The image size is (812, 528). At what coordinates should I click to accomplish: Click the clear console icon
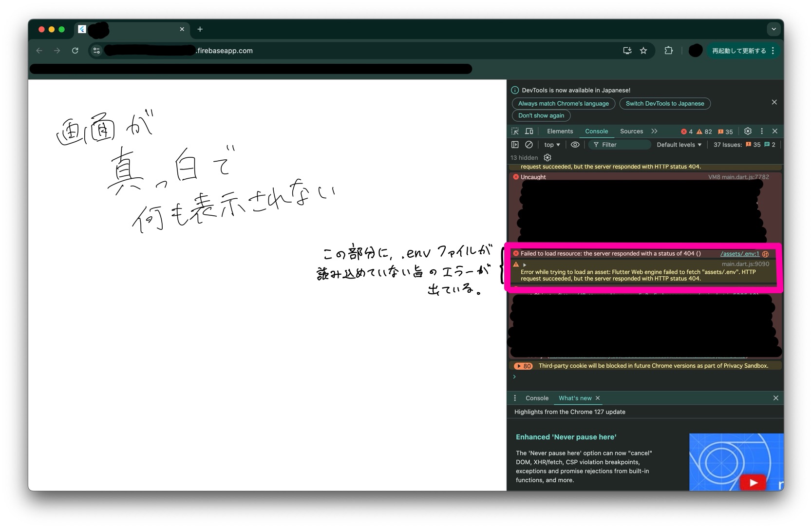tap(529, 145)
